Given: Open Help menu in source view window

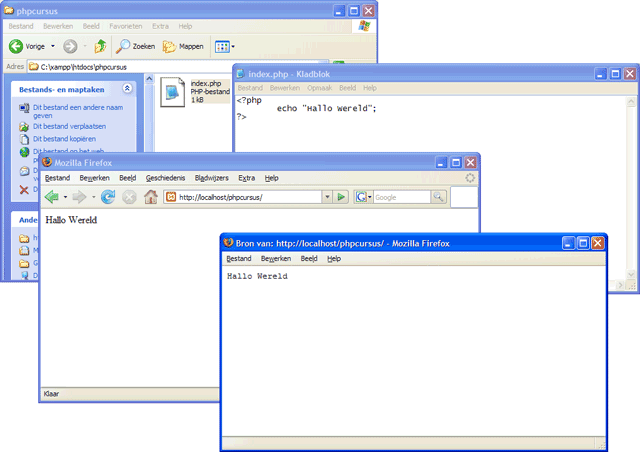Looking at the screenshot, I should pos(334,258).
